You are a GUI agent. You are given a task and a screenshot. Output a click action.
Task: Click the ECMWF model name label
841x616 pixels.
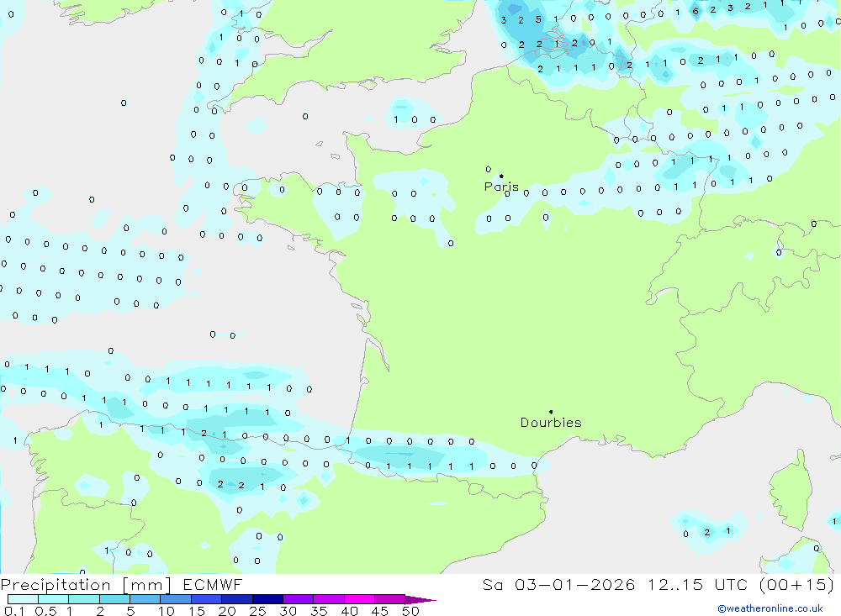[213, 584]
